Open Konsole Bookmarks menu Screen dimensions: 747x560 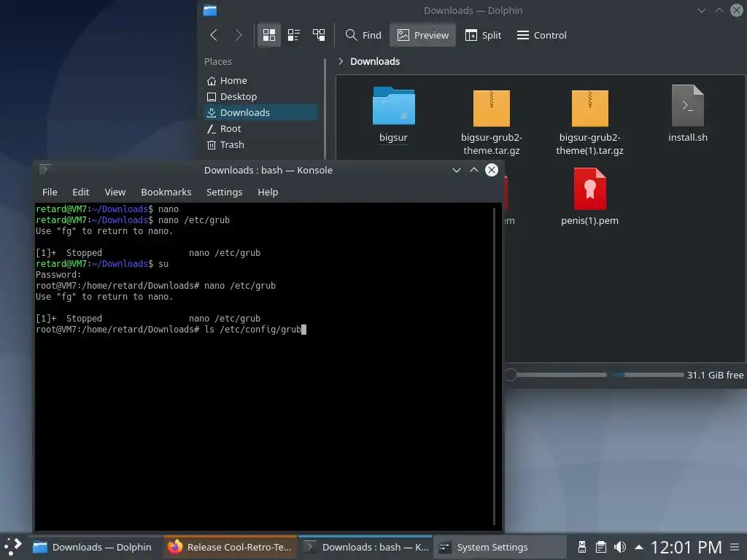point(166,192)
